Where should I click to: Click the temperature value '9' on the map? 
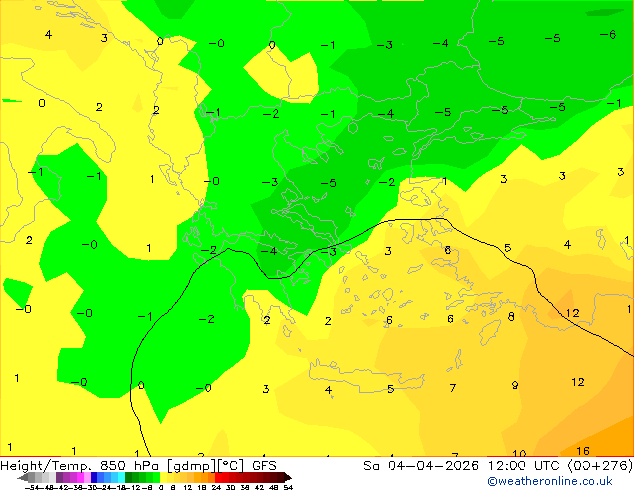515,385
